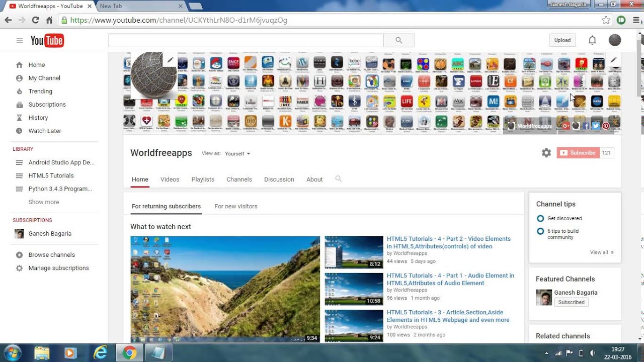
Task: Open media player from taskbar
Action: pyautogui.click(x=70, y=353)
